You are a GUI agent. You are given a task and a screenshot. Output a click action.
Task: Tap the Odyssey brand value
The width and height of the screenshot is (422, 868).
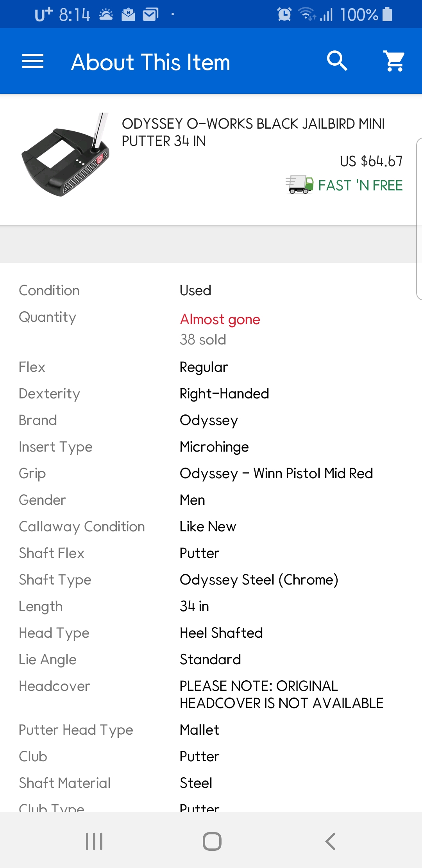click(209, 420)
